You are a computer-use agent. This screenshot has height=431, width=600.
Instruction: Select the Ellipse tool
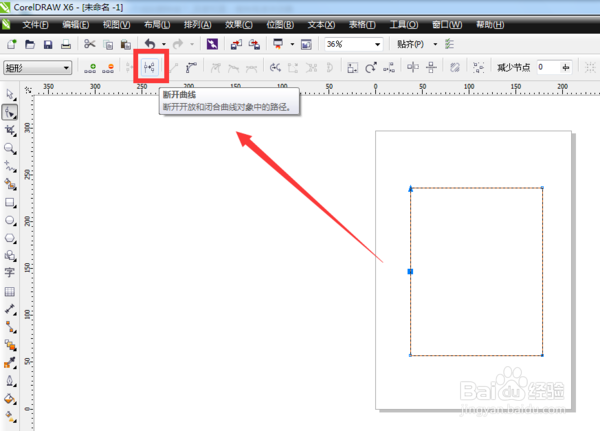[10, 220]
